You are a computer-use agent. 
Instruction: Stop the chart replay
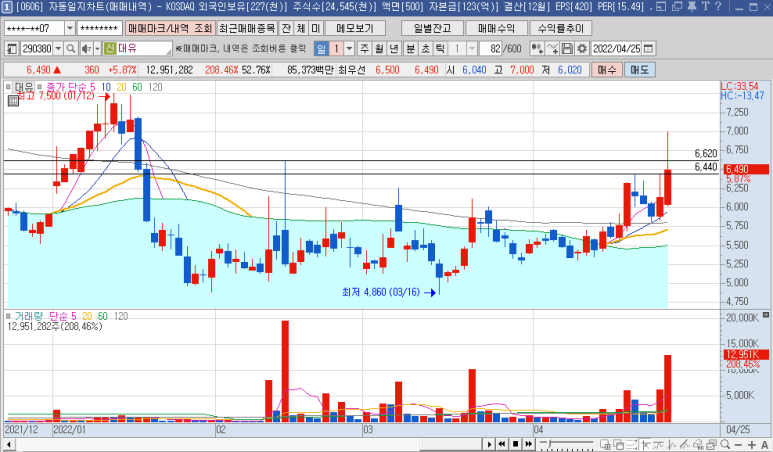pyautogui.click(x=515, y=444)
